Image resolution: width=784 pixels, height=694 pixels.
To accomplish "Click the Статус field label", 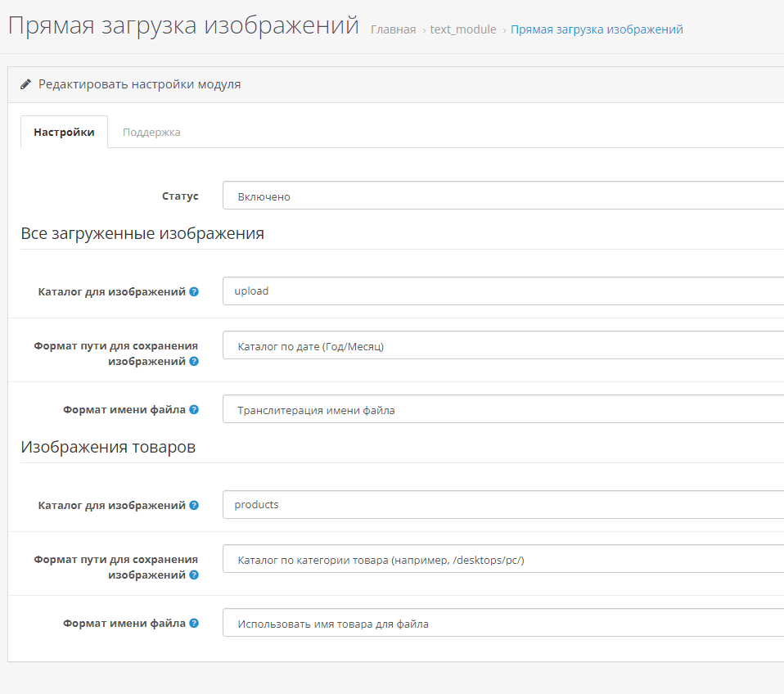I will coord(180,196).
